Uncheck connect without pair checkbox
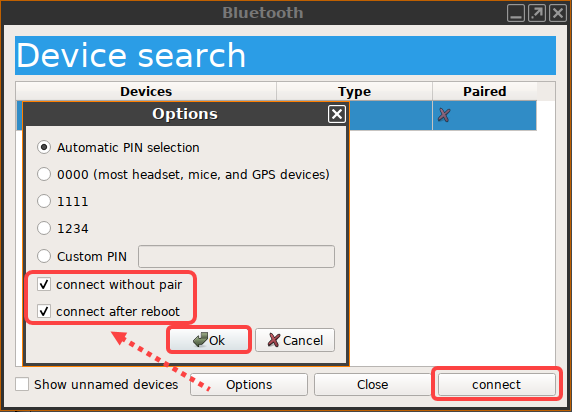The image size is (572, 412). (44, 284)
